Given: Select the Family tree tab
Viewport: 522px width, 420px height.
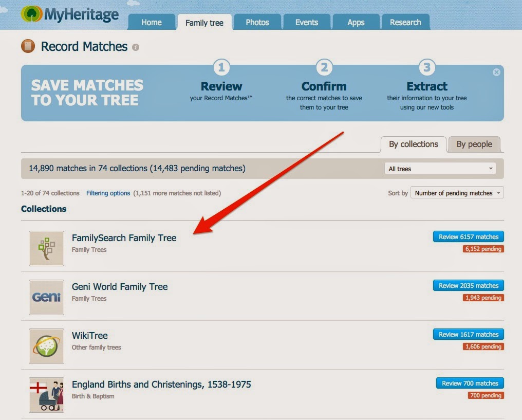Looking at the screenshot, I should (x=204, y=23).
